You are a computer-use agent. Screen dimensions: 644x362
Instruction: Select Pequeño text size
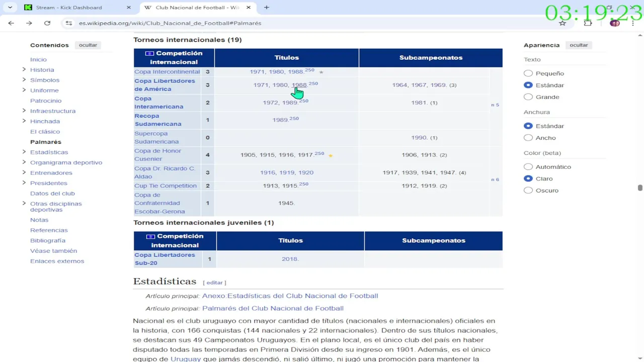(x=528, y=73)
